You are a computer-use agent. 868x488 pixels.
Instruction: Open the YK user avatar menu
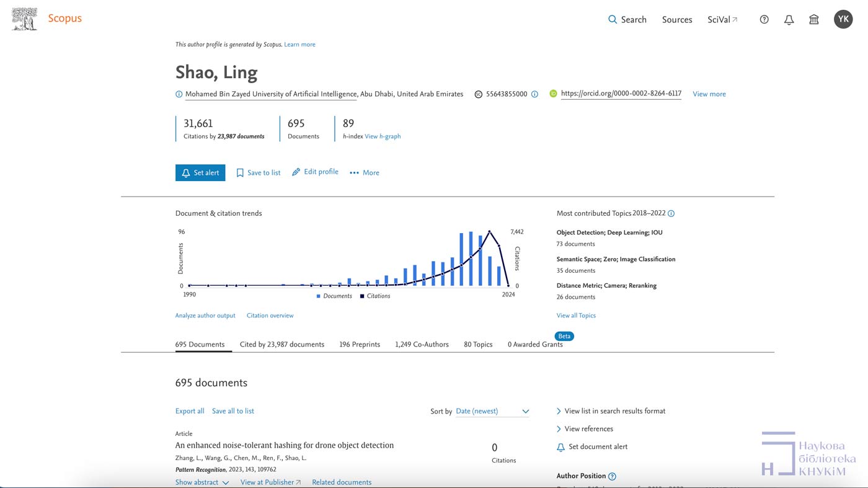coord(843,19)
